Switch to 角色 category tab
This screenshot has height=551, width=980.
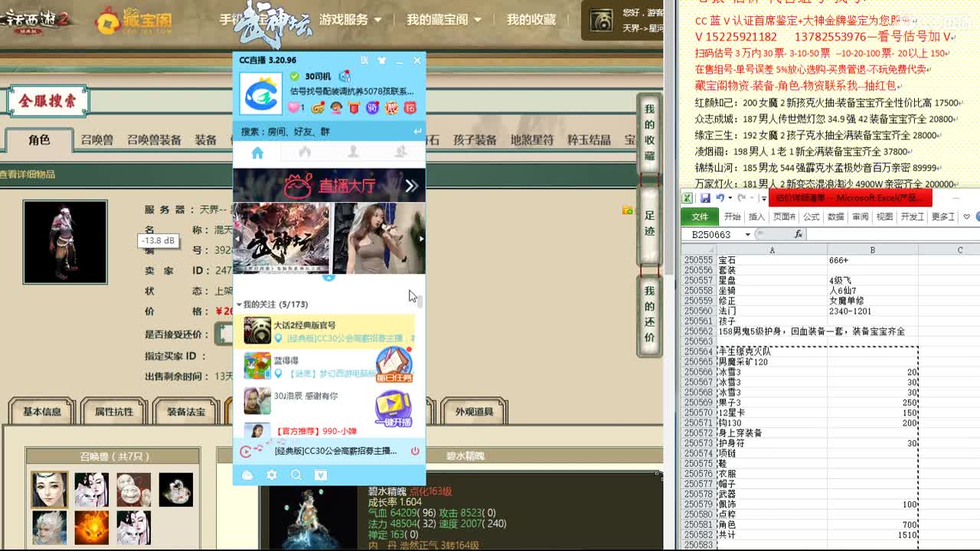[39, 139]
